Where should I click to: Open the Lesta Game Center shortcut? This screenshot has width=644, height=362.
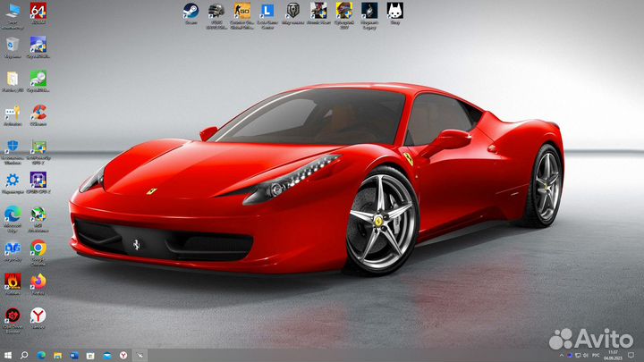coord(267,16)
